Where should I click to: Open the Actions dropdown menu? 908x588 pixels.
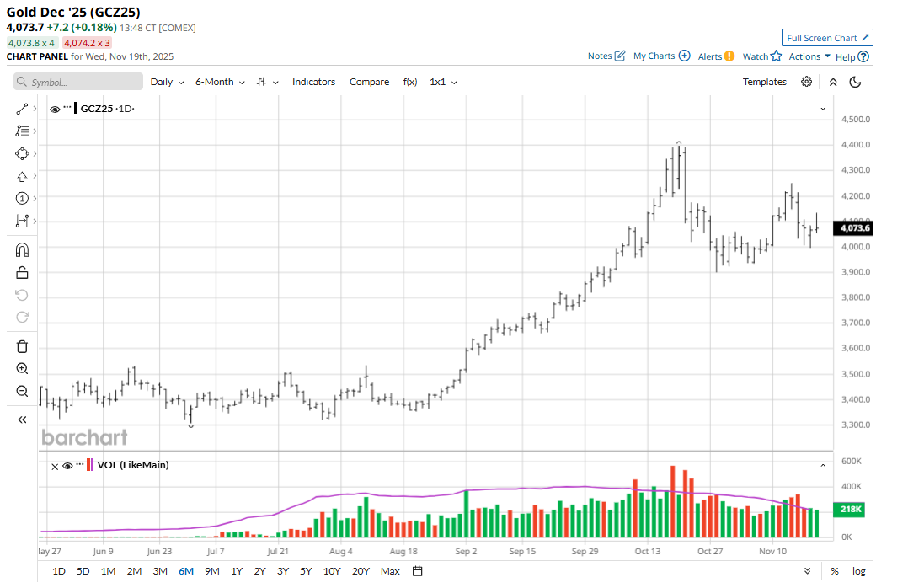pyautogui.click(x=809, y=56)
